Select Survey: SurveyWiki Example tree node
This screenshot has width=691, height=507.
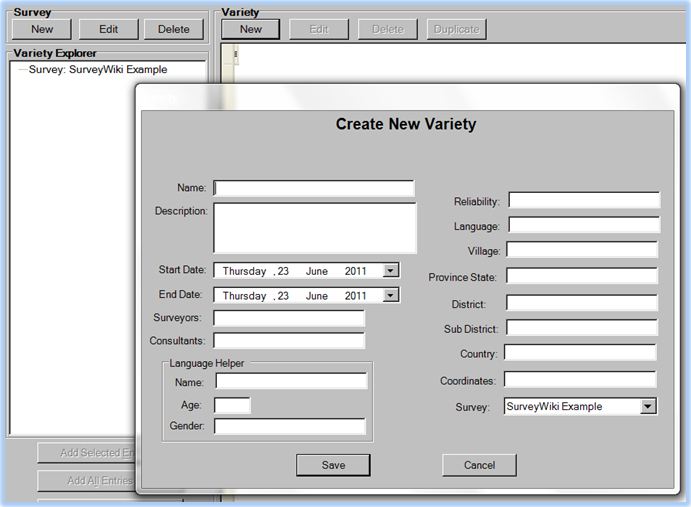coord(98,70)
